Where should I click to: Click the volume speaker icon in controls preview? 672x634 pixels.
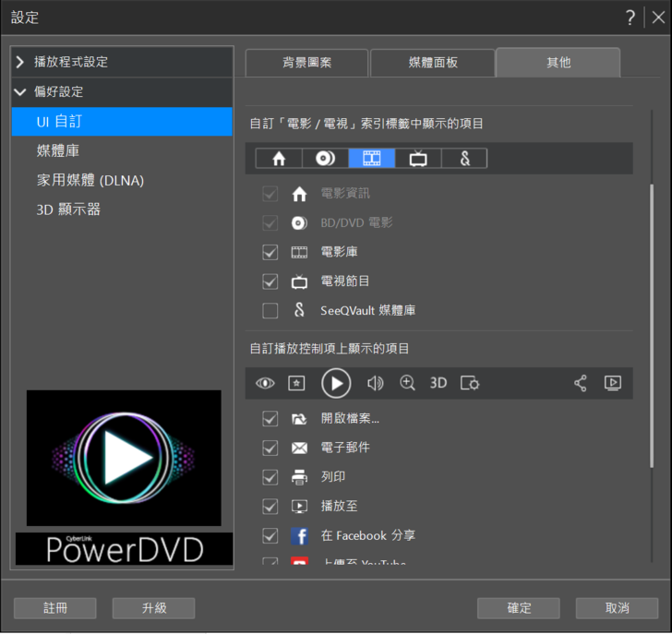tap(375, 383)
